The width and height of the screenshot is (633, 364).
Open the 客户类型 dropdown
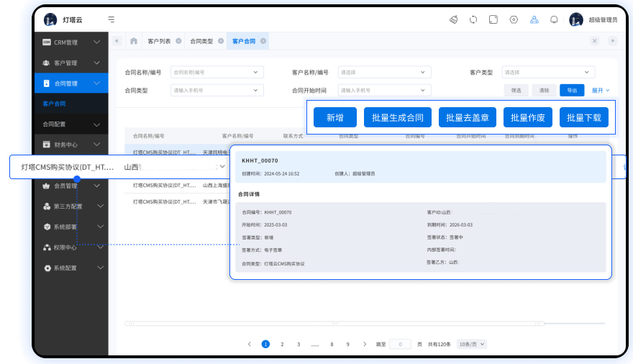548,72
